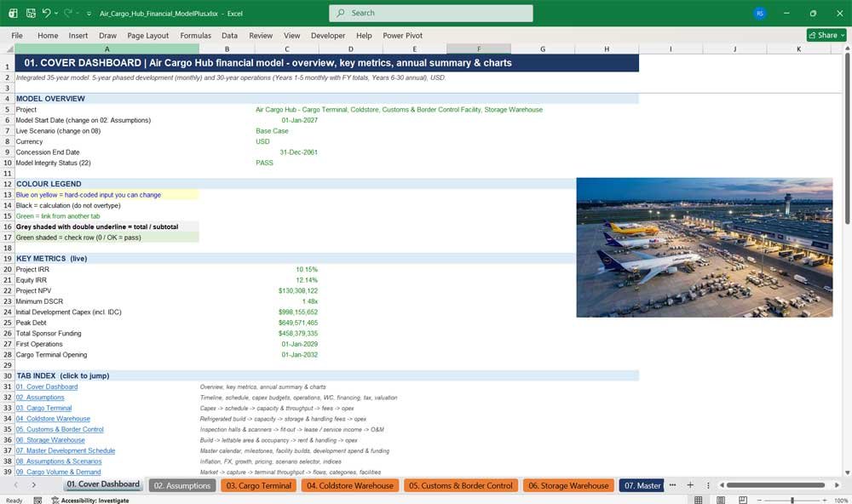Select the Minimum DSCR value 1.48x

click(310, 301)
